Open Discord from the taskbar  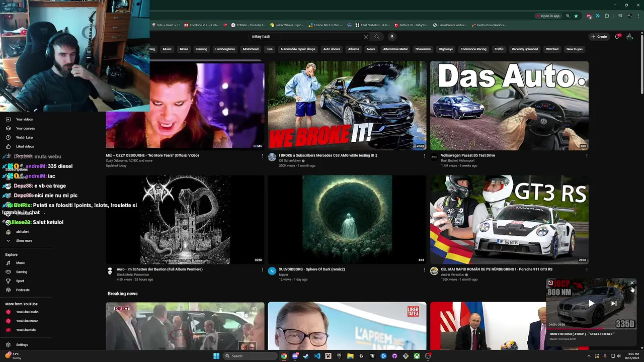pos(295,356)
